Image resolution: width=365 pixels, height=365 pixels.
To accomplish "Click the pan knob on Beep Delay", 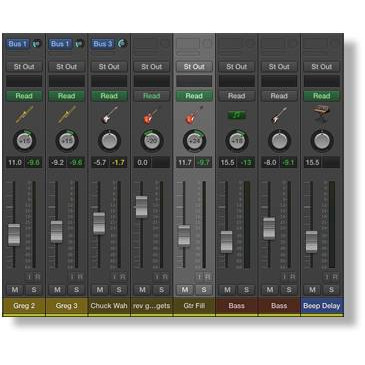I will click(322, 141).
